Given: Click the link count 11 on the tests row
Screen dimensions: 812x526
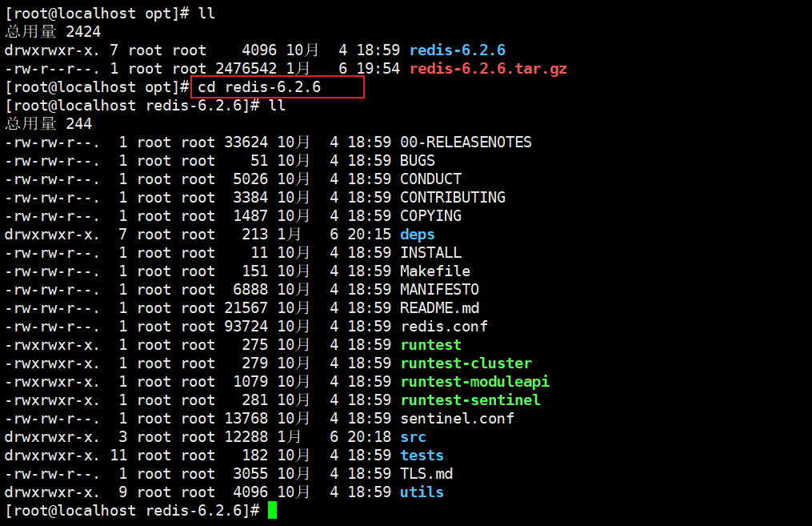Looking at the screenshot, I should pyautogui.click(x=118, y=456).
